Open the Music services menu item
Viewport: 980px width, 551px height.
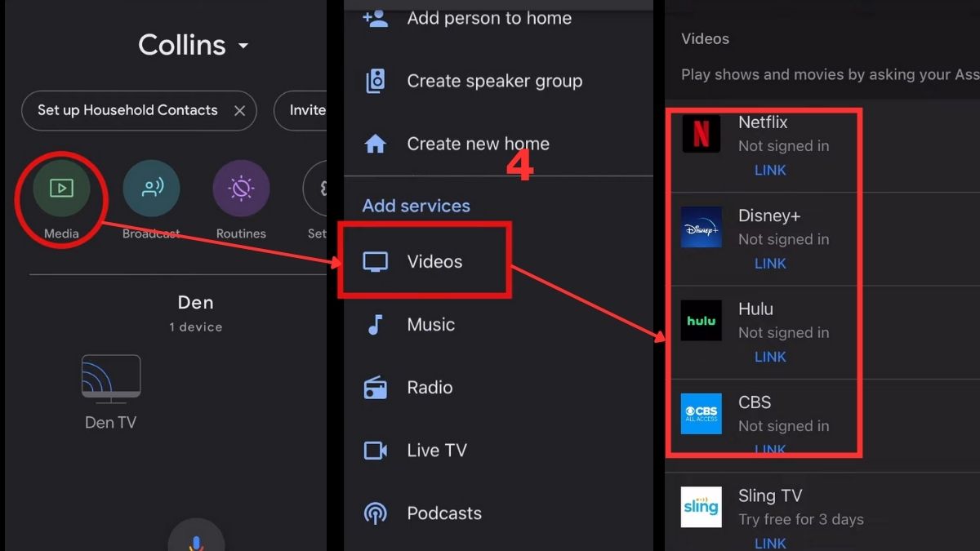point(430,325)
